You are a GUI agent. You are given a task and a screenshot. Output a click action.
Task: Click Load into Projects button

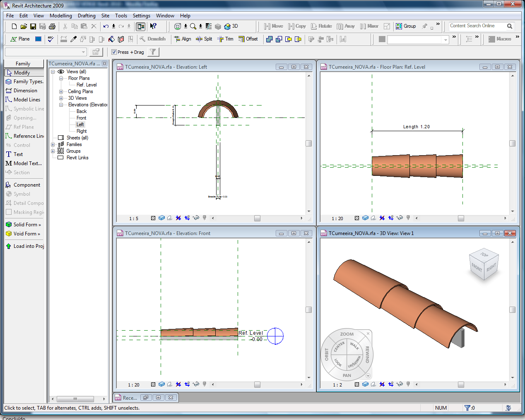(25, 246)
